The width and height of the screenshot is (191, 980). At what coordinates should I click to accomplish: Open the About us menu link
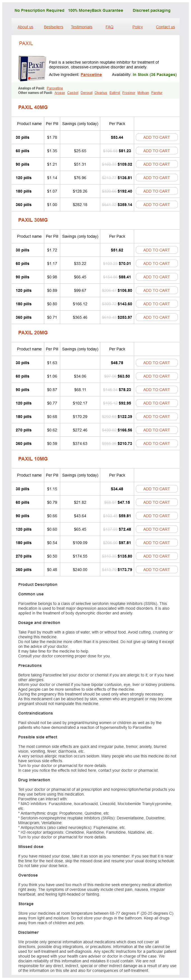(x=25, y=27)
